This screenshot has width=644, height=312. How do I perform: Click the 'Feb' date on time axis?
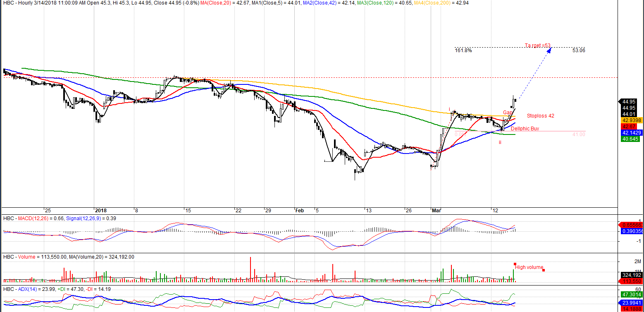coord(299,211)
